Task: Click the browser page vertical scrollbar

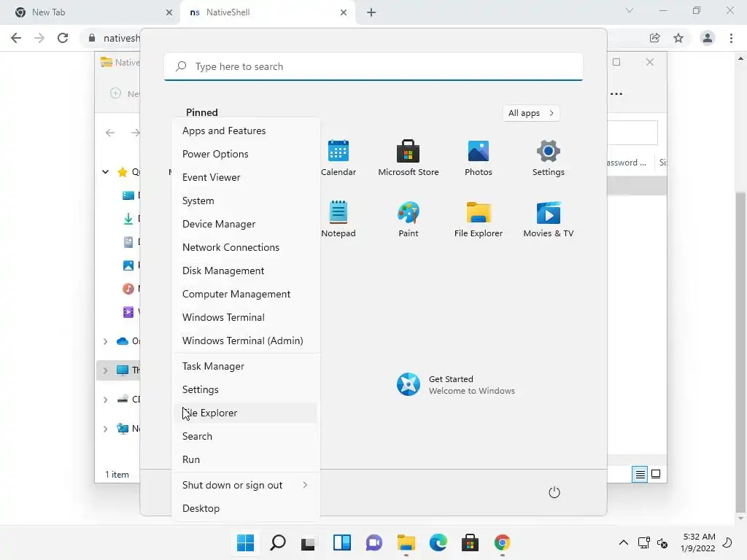Action: point(740,352)
